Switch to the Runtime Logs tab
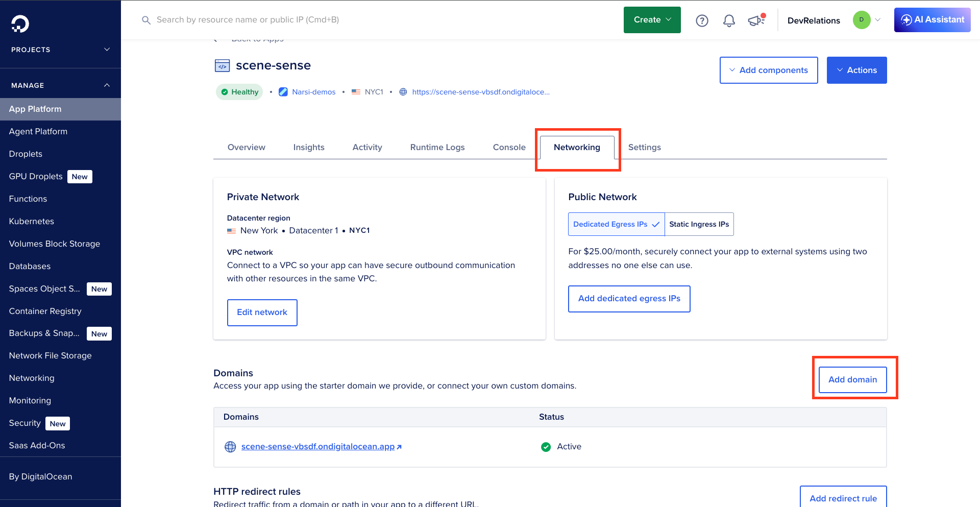Viewport: 980px width, 507px height. pyautogui.click(x=437, y=147)
